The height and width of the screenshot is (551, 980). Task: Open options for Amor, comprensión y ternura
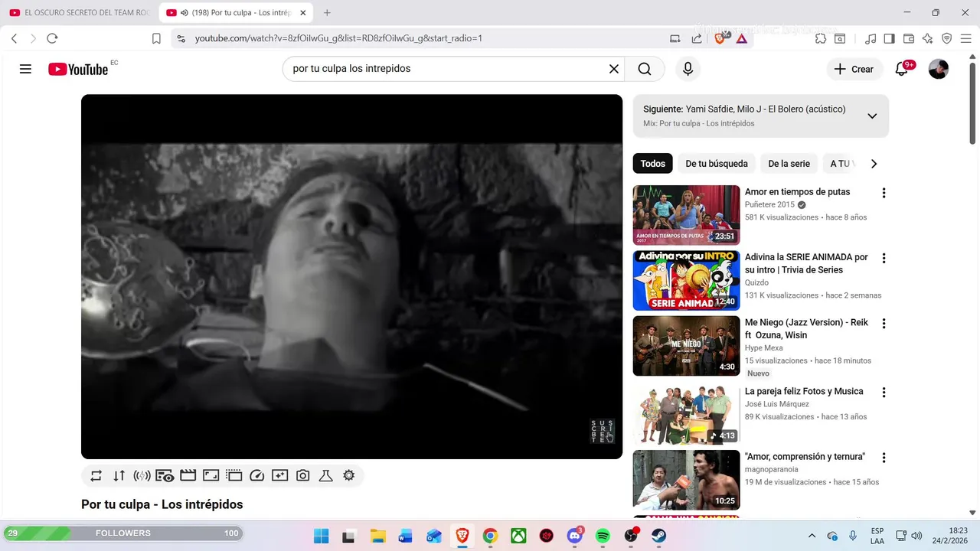point(884,458)
